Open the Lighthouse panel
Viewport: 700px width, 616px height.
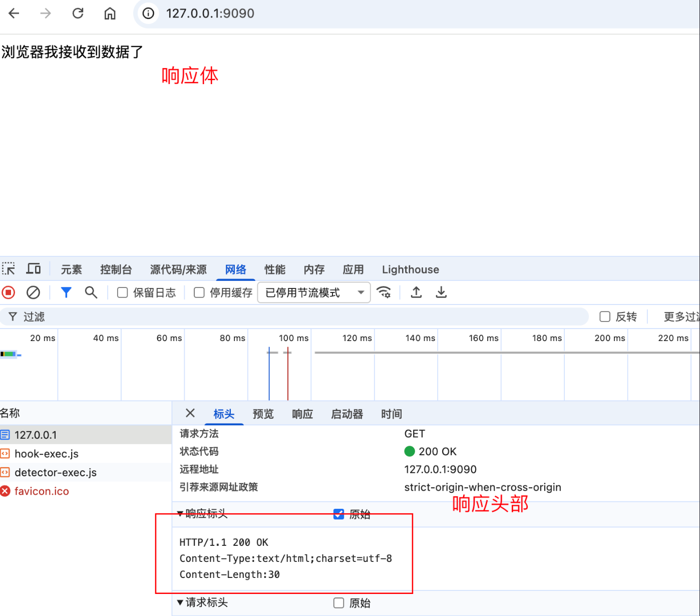410,269
